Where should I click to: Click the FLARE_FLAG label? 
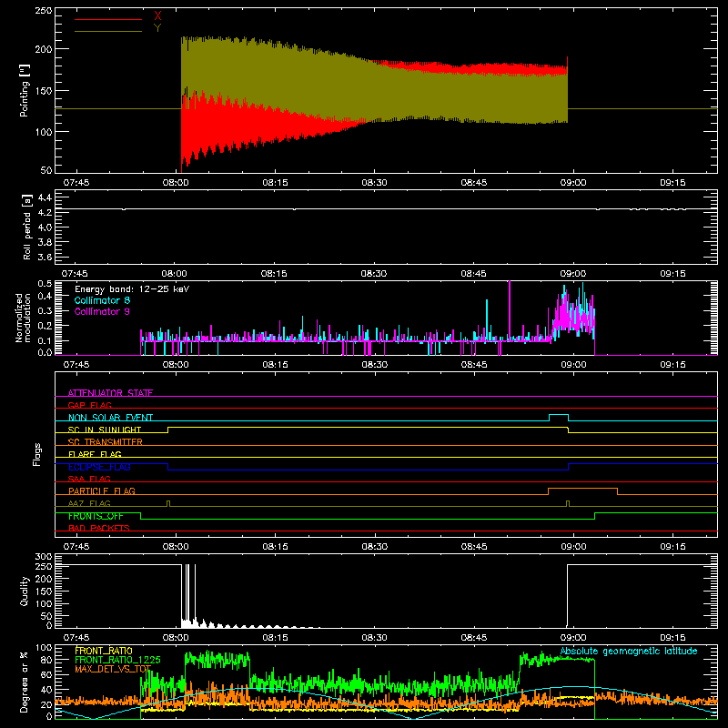click(x=95, y=454)
